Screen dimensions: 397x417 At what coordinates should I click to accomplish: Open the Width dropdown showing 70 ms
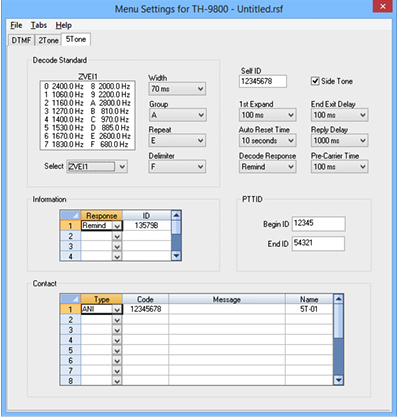tap(177, 89)
